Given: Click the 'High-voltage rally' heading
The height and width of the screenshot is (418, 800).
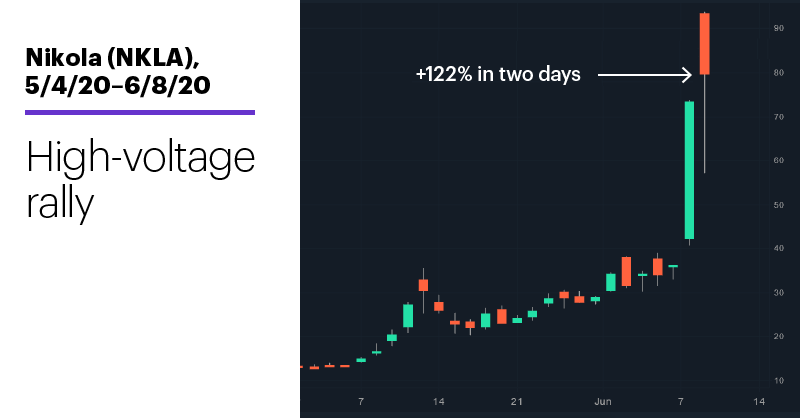Looking at the screenshot, I should pos(140,181).
